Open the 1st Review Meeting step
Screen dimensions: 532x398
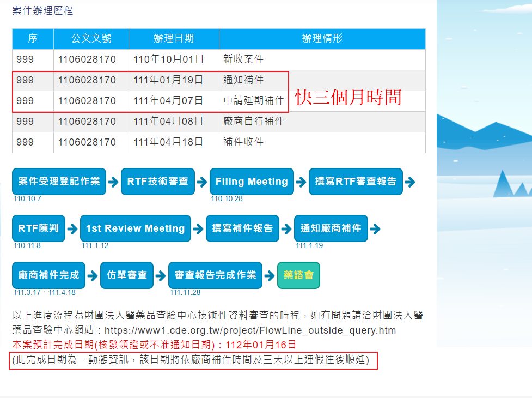pyautogui.click(x=135, y=228)
